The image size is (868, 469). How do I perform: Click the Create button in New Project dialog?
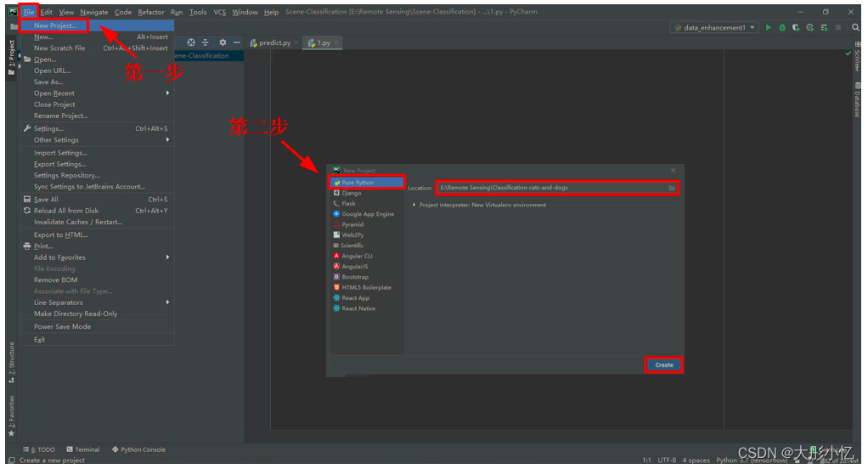[664, 364]
